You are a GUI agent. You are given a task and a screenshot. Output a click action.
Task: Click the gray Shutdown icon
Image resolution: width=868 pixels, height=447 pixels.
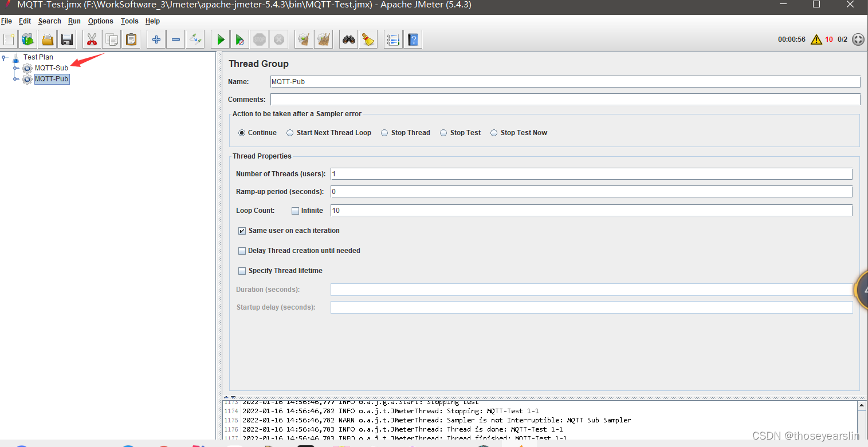click(279, 39)
